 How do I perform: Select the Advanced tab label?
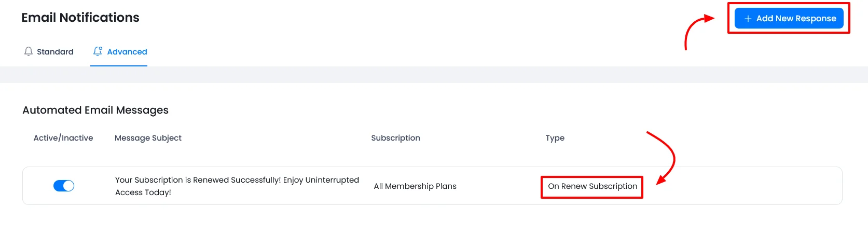point(127,52)
